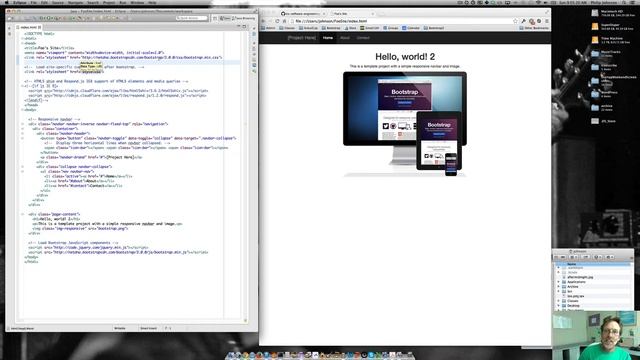This screenshot has height=360, width=640.
Task: Click the Chrome forward arrow button
Action: (x=270, y=21)
